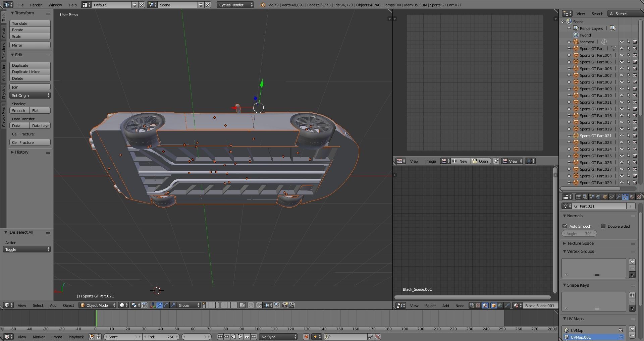Click the OpenGL render animation clapper icon
Viewport: 644px width, 341px height.
(x=292, y=305)
